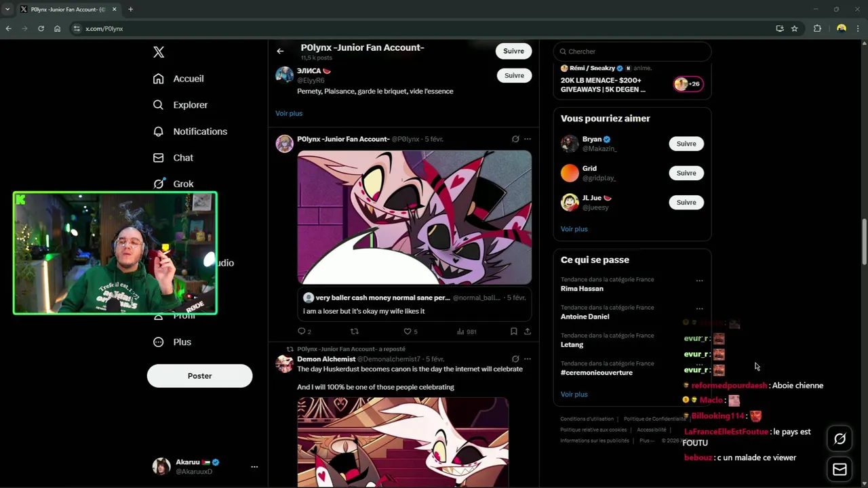Open Antoine Daniel trend
The image size is (868, 488).
(585, 317)
